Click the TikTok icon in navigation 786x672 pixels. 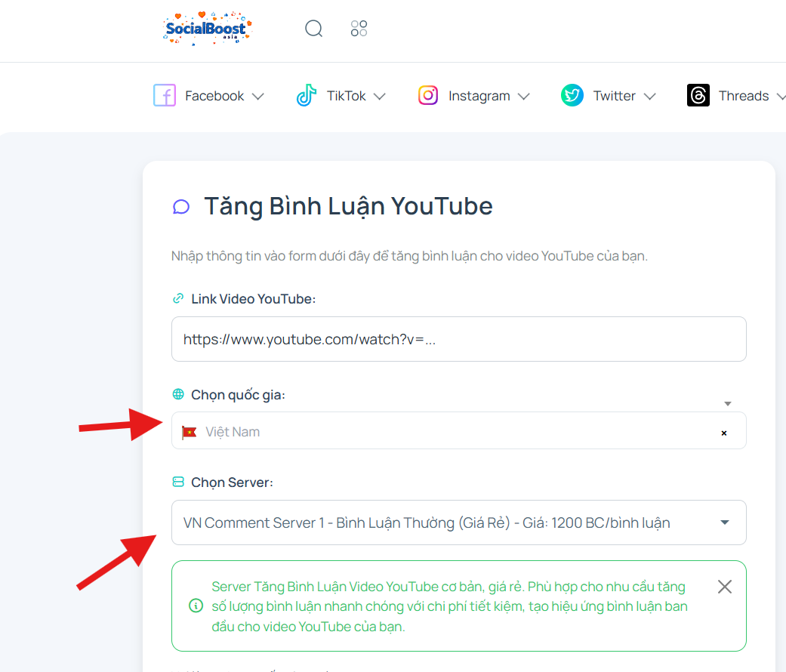click(x=307, y=95)
